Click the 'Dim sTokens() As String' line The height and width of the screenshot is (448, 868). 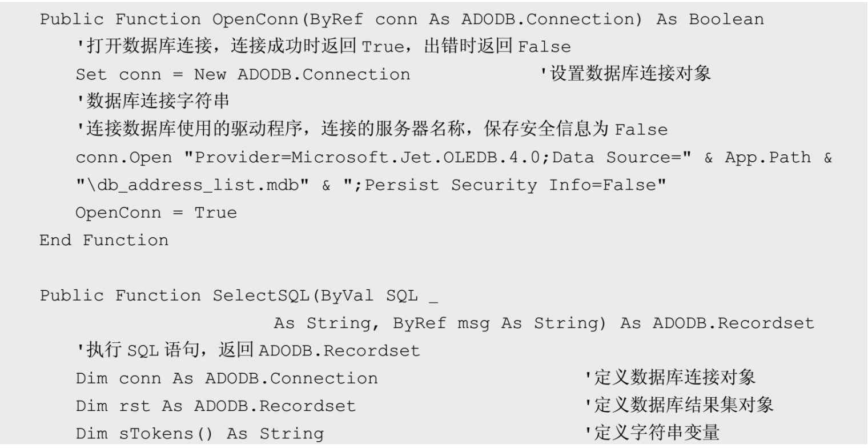pyautogui.click(x=200, y=433)
